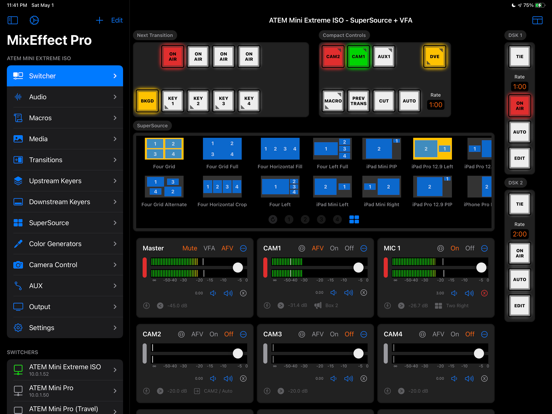
Task: Lower CAM1 volume speaker icon
Action: click(x=333, y=293)
